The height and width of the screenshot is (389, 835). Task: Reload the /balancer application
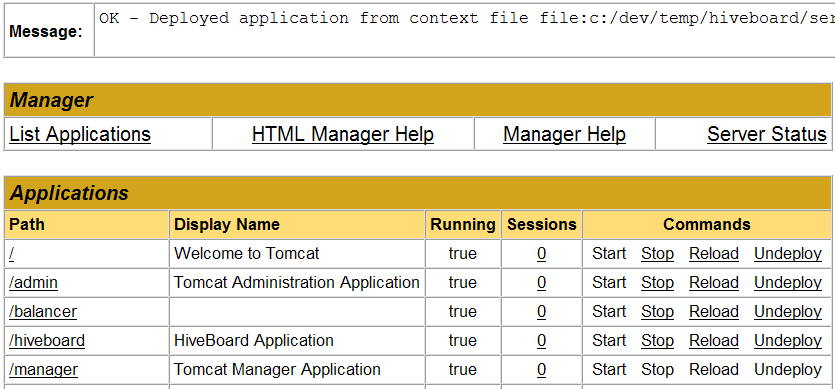coord(714,311)
